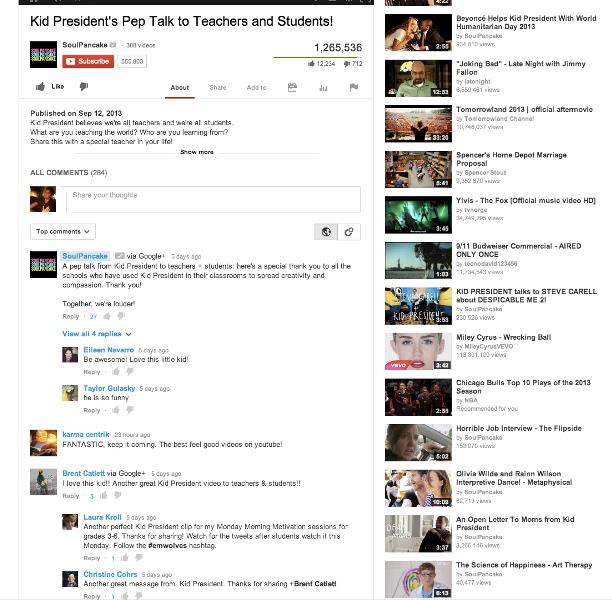Viewport: 612px width, 600px height.
Task: Toggle thumbs up on SoulPancake's top comment
Action: click(107, 316)
